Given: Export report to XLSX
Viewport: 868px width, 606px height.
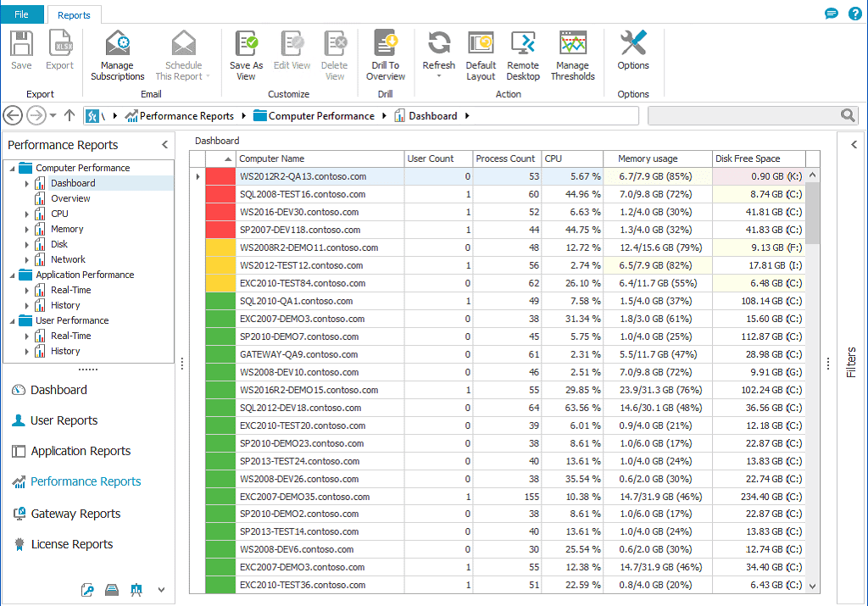Looking at the screenshot, I should point(60,50).
